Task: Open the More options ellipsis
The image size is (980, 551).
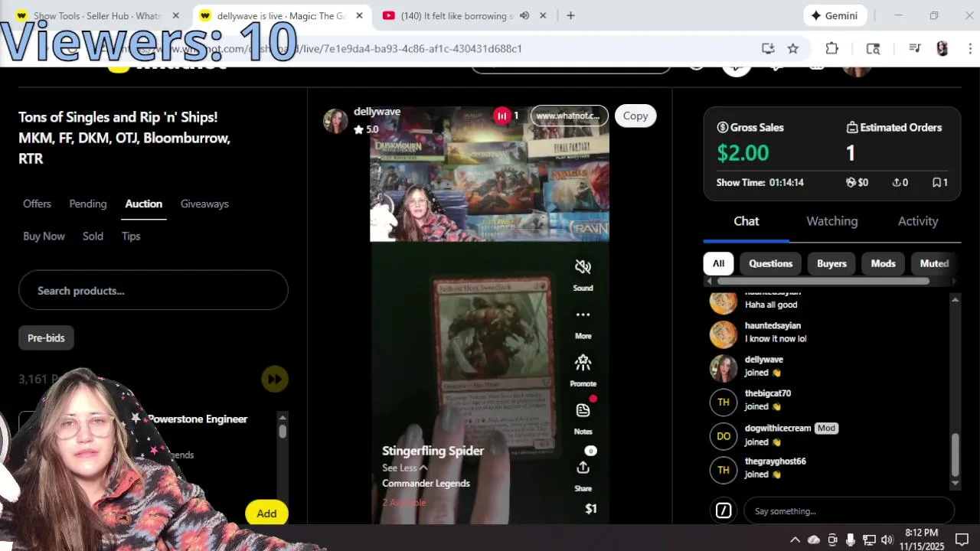Action: click(x=583, y=315)
